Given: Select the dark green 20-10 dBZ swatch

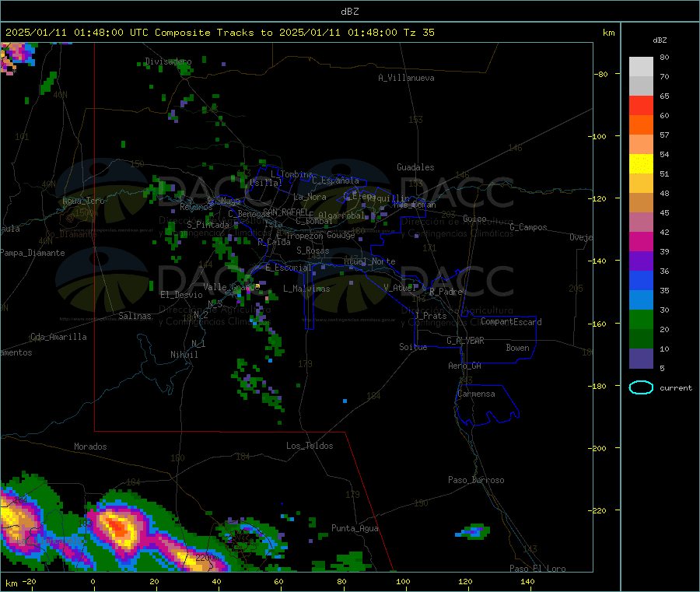Looking at the screenshot, I should (641, 339).
